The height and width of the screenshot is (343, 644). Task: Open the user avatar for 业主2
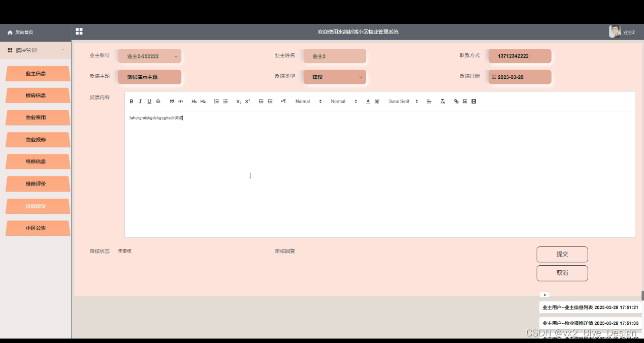pyautogui.click(x=615, y=32)
